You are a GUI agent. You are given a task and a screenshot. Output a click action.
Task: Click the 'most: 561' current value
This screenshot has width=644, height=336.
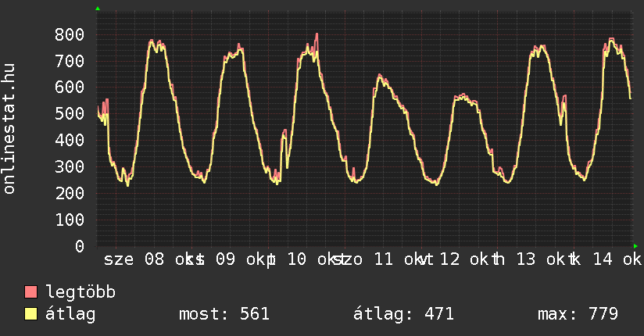pyautogui.click(x=224, y=314)
